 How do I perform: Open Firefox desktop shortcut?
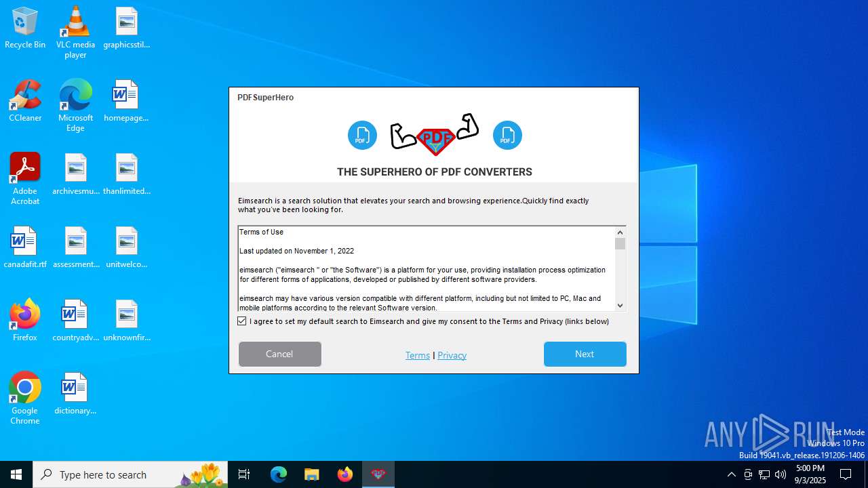coord(25,321)
